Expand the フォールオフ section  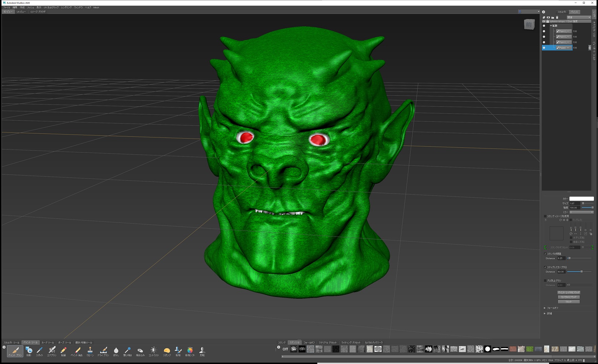click(545, 308)
